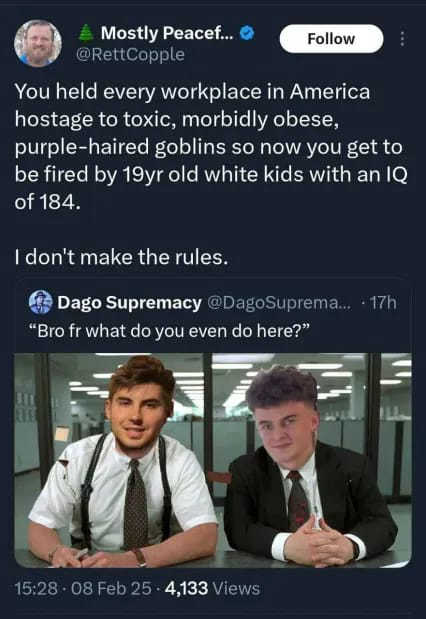Open the quoted office photo image
The height and width of the screenshot is (619, 426).
(x=213, y=460)
